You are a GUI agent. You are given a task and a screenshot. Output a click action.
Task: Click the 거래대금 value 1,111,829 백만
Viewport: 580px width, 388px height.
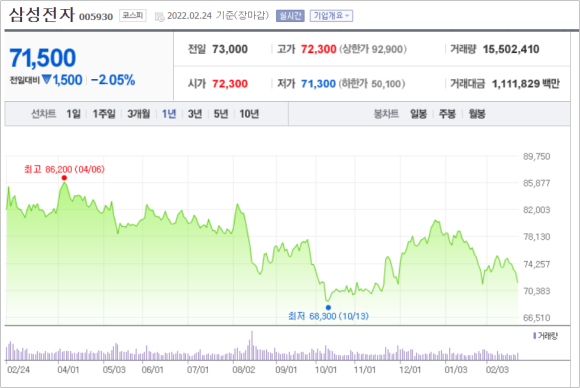pyautogui.click(x=526, y=84)
